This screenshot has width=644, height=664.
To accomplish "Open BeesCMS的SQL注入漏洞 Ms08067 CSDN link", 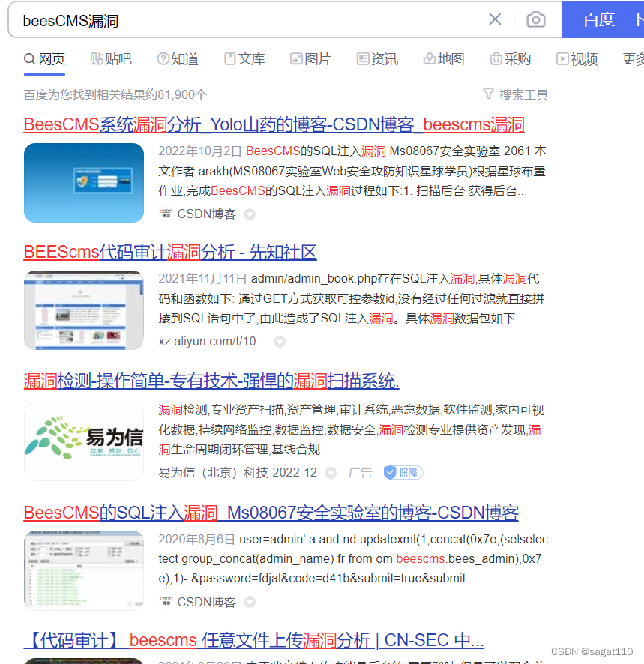I will (x=271, y=513).
